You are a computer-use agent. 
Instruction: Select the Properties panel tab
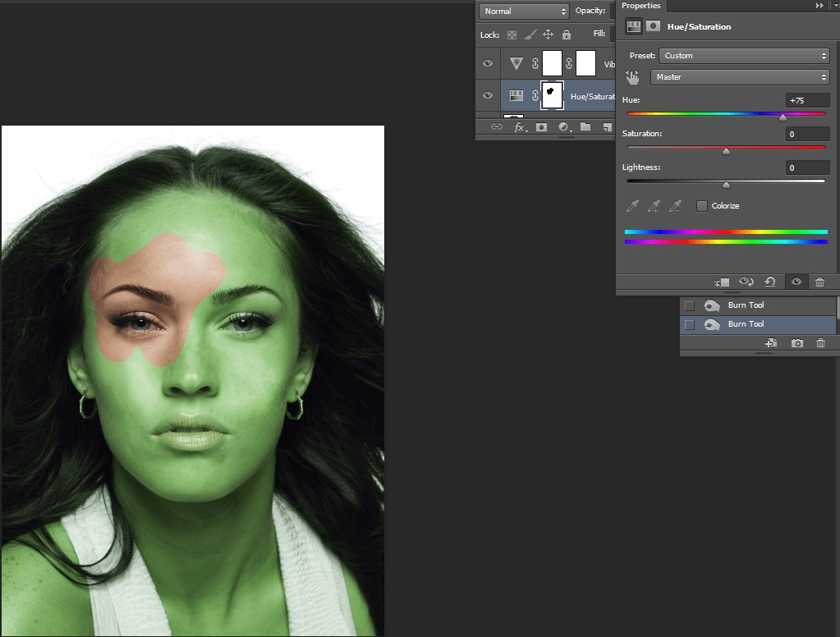pyautogui.click(x=640, y=6)
